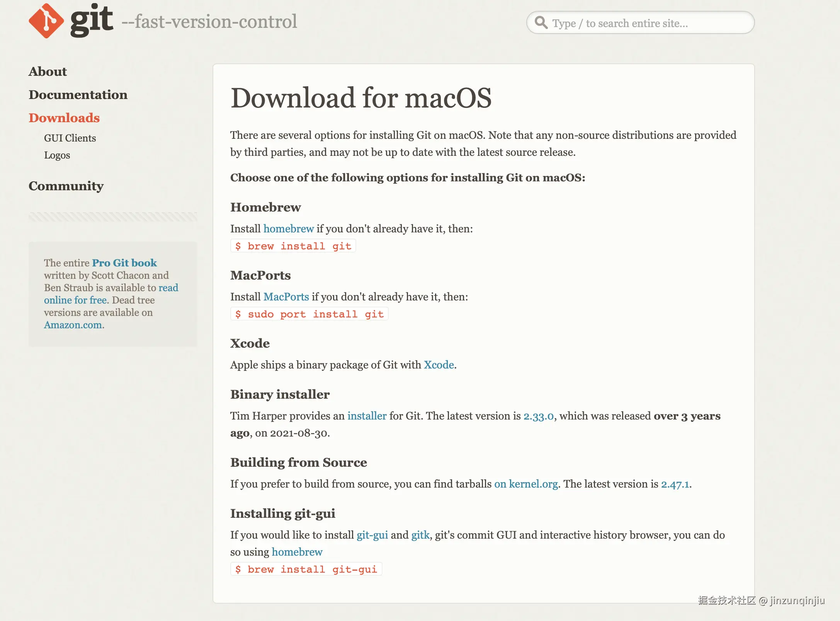Viewport: 840px width, 621px height.
Task: Click the sudo port install git command
Action: click(309, 314)
